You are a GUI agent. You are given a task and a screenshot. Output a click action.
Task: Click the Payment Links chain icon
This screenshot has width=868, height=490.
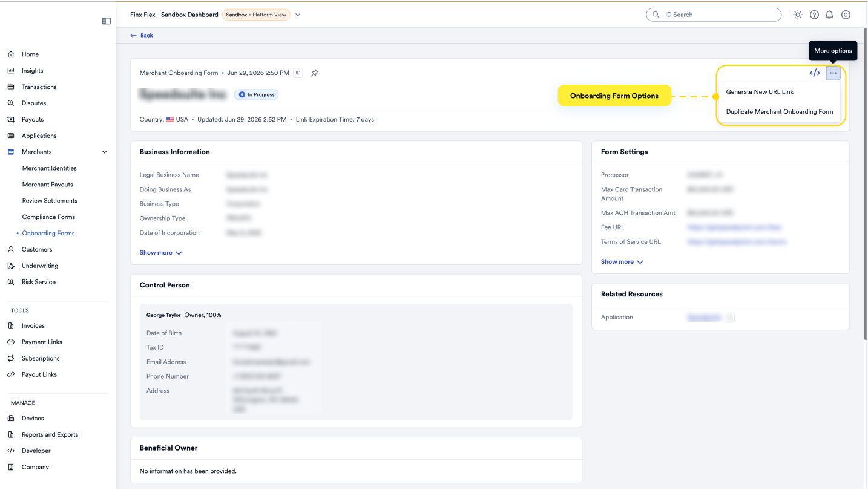11,342
